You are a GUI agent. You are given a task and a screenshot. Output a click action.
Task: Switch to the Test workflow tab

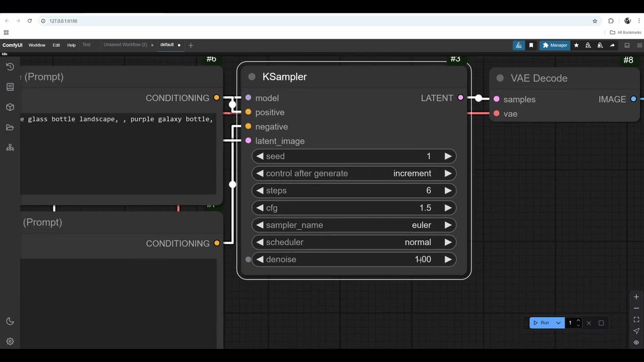tap(87, 45)
